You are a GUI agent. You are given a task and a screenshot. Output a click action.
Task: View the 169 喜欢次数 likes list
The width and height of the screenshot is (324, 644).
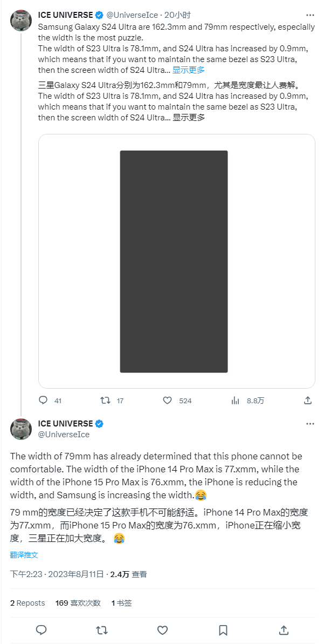click(78, 603)
